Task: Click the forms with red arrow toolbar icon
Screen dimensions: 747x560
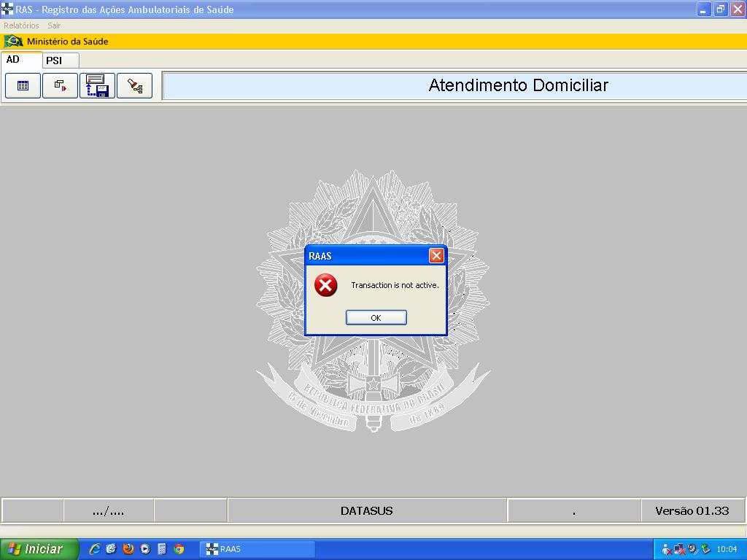Action: [x=61, y=86]
